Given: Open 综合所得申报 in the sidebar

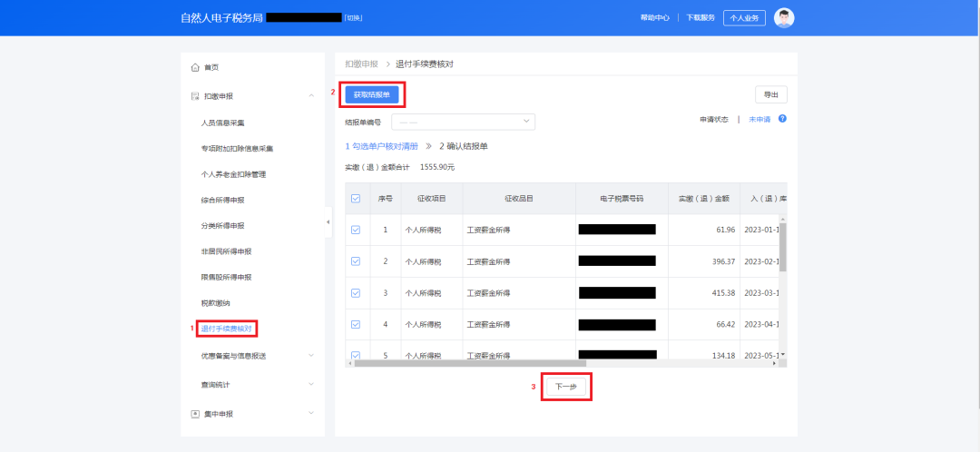Looking at the screenshot, I should pos(222,200).
